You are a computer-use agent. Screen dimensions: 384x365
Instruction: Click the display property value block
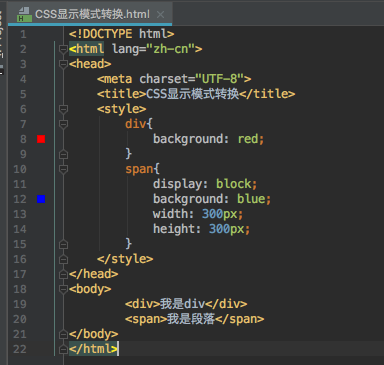pos(234,184)
